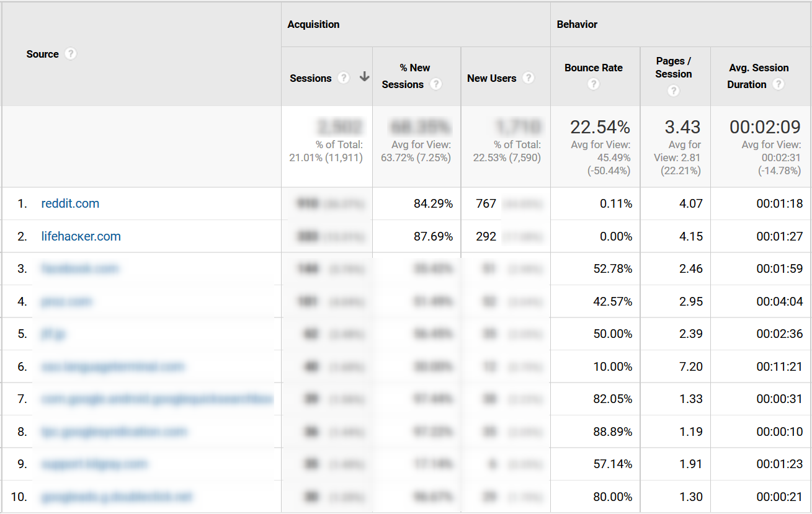Open Avg. Session Duration help icon
812x514 pixels.
[x=779, y=84]
